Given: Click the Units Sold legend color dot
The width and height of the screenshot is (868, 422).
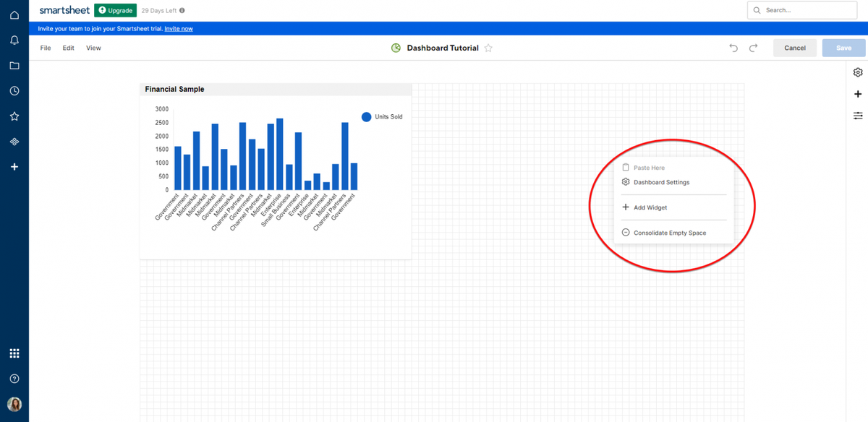Looking at the screenshot, I should click(x=367, y=116).
